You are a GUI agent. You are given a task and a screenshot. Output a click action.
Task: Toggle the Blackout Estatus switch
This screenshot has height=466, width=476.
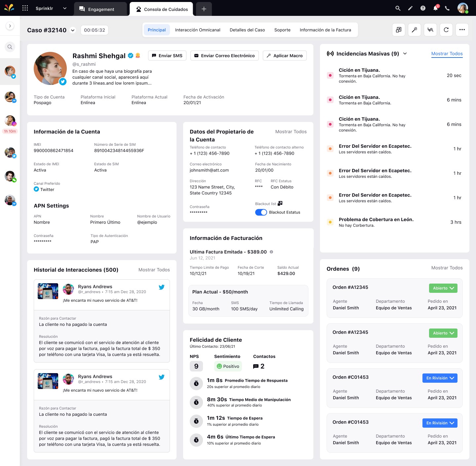pyautogui.click(x=261, y=212)
